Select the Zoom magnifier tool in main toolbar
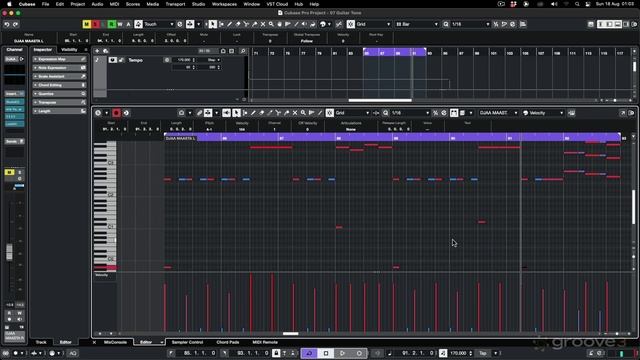 click(x=271, y=24)
